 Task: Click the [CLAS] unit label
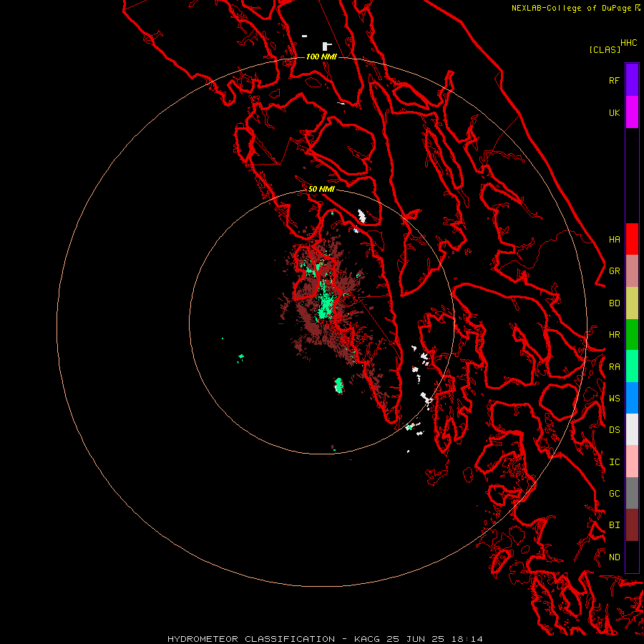tap(605, 49)
